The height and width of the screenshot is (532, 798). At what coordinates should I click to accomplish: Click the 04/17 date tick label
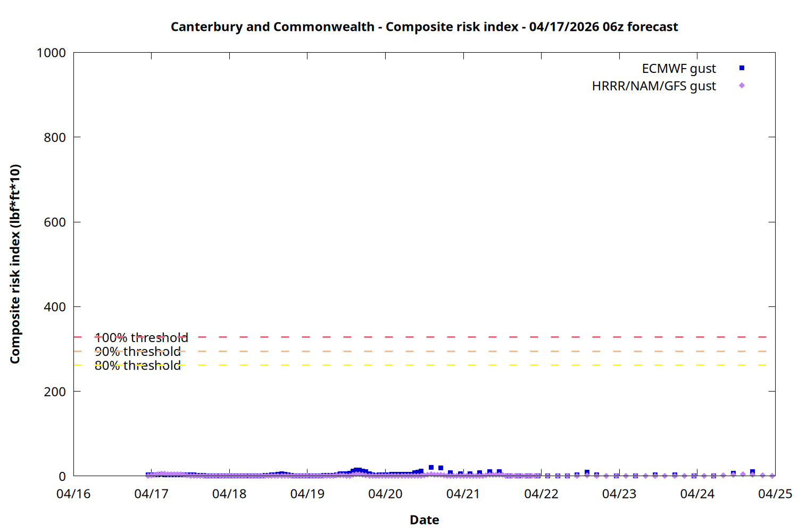tap(151, 494)
